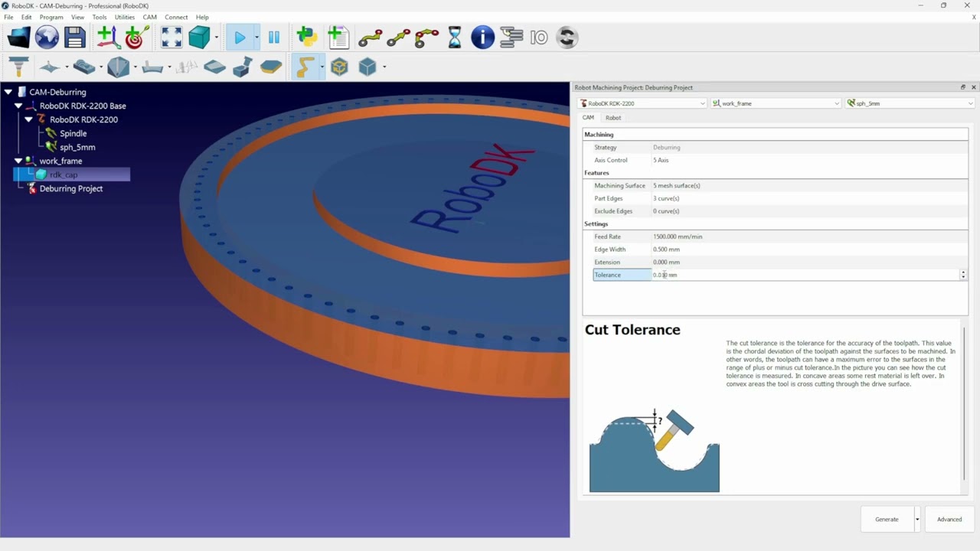Click the Cut Tolerance illustration image
The height and width of the screenshot is (551, 980).
655,451
